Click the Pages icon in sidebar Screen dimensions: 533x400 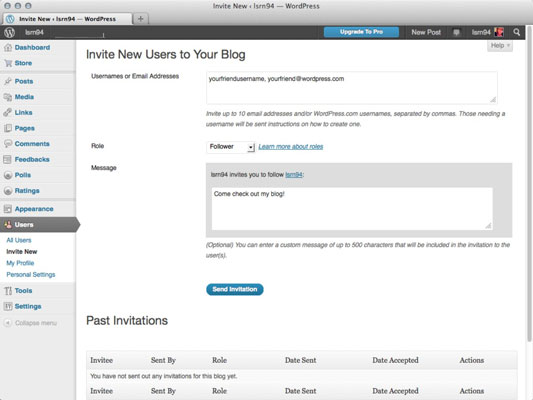(8, 128)
